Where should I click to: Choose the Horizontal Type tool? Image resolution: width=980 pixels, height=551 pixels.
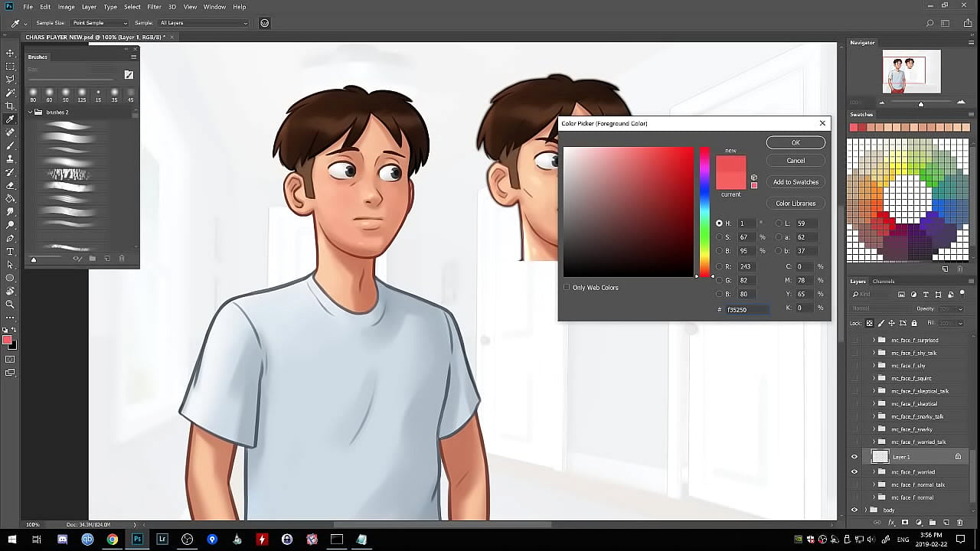10,251
